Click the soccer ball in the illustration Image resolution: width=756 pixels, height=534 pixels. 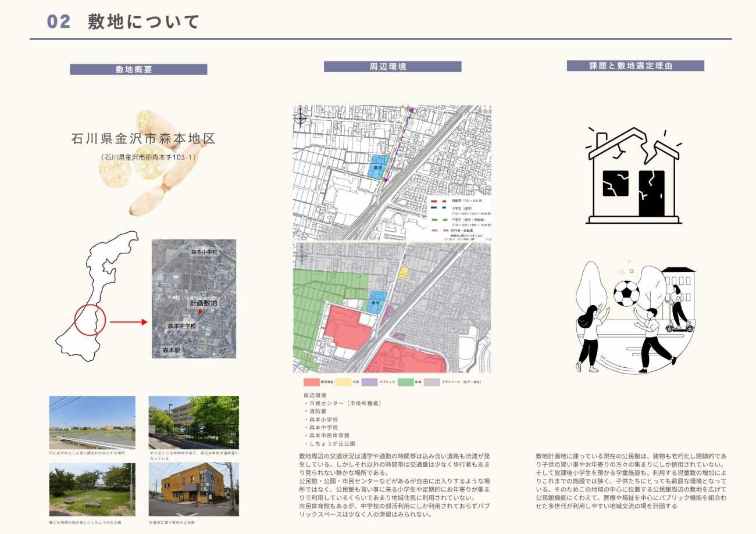[x=626, y=294]
